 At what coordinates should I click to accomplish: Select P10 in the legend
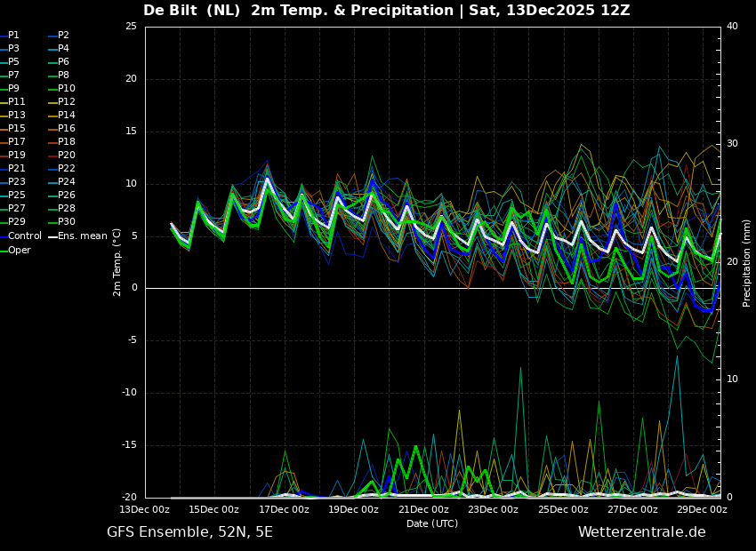pyautogui.click(x=67, y=89)
